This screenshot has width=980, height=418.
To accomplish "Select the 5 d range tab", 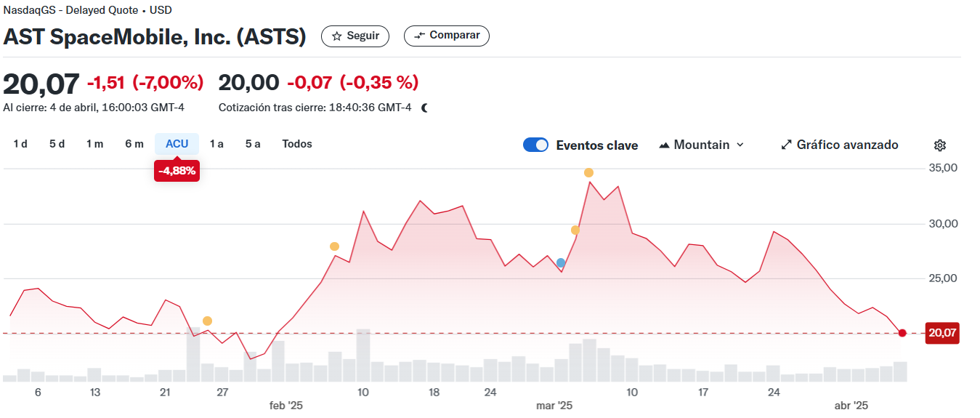I will point(57,144).
